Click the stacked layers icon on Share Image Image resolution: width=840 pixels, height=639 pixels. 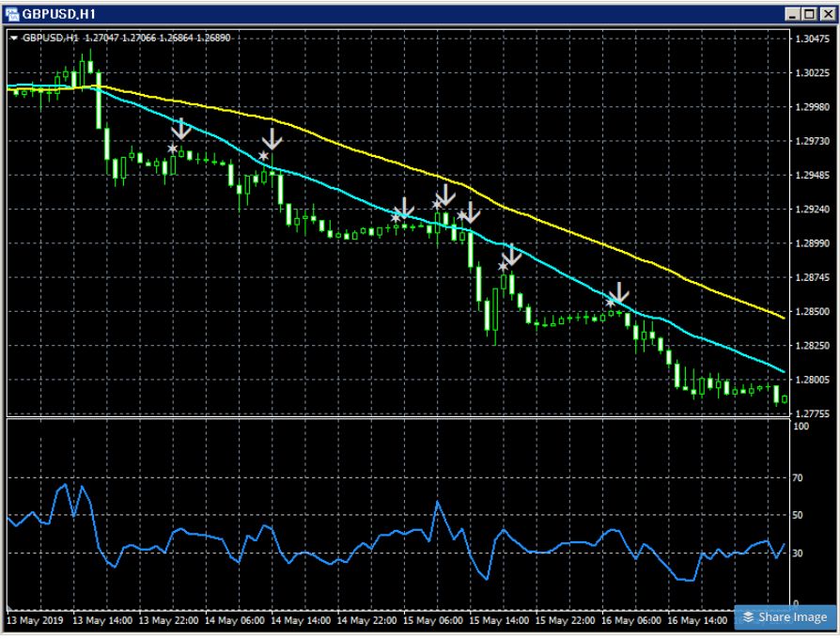click(x=749, y=617)
